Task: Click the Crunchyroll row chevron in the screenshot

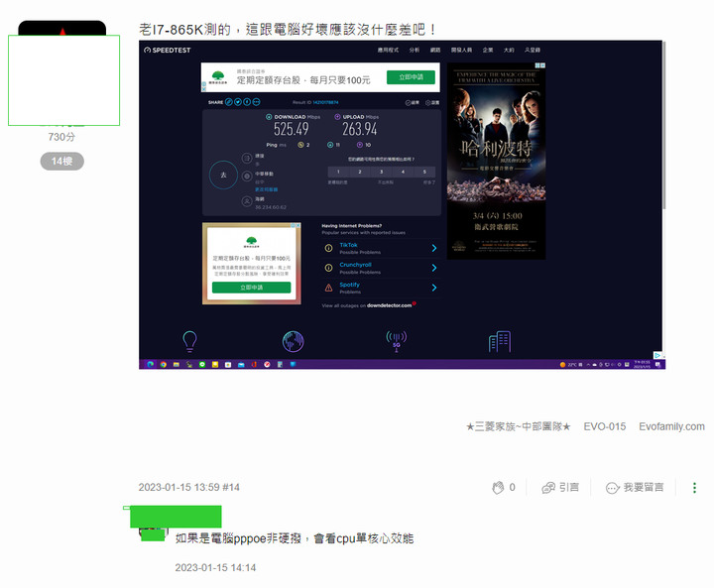Action: click(434, 268)
